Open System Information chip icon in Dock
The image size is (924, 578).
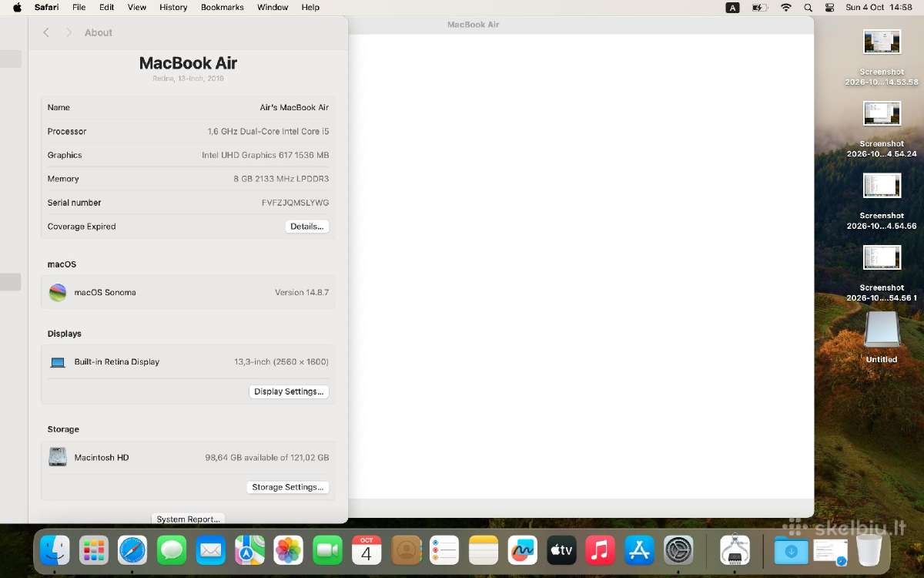735,550
